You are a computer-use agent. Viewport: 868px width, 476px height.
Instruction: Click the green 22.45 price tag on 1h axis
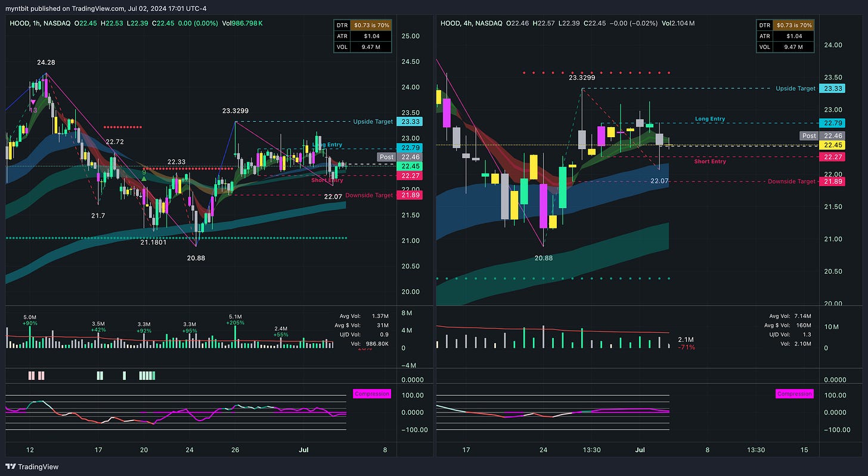pos(410,166)
